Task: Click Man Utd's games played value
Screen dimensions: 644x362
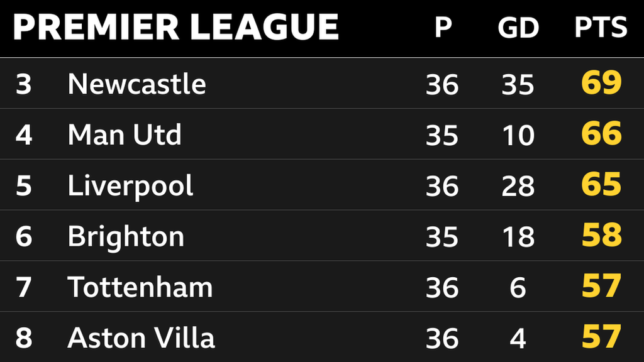Action: (442, 135)
